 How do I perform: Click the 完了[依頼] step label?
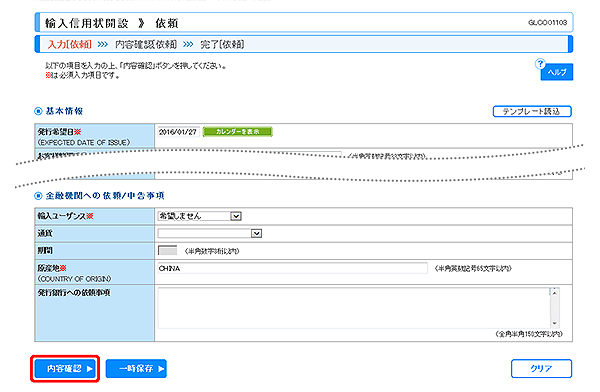coord(222,44)
